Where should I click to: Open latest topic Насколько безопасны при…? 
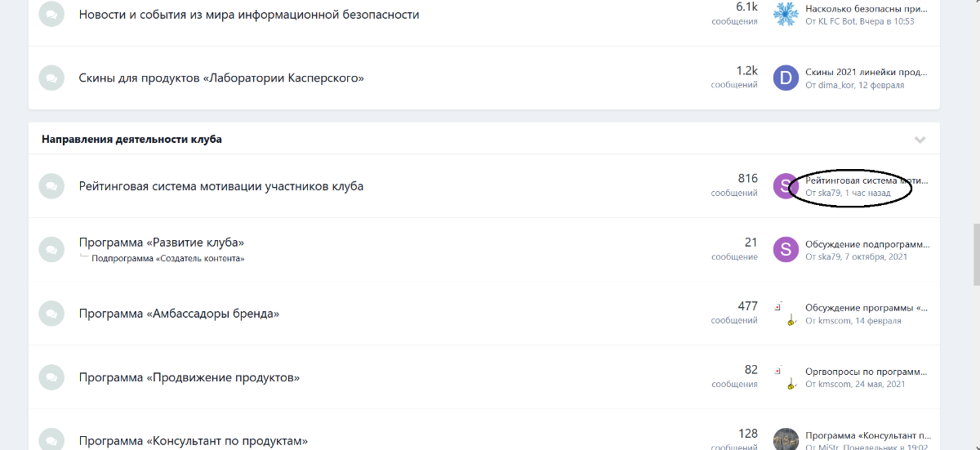pyautogui.click(x=866, y=8)
